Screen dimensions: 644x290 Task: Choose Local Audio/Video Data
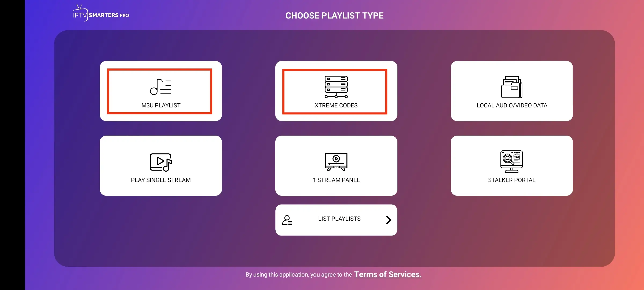pyautogui.click(x=511, y=91)
